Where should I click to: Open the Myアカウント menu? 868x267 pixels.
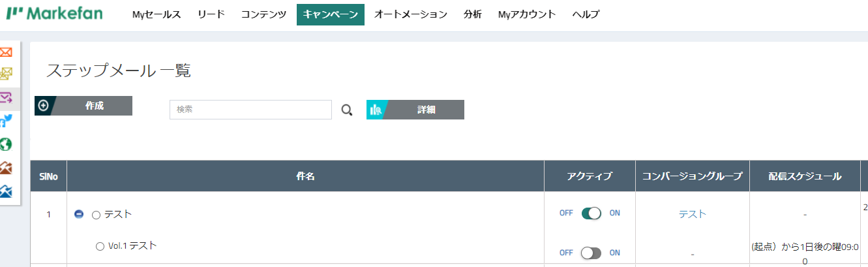(x=527, y=14)
